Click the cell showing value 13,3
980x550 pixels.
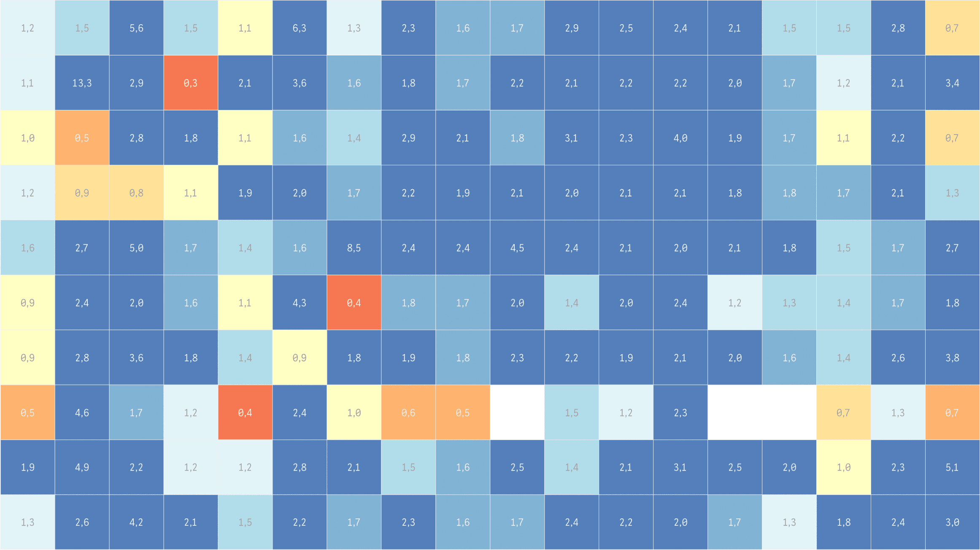(81, 82)
